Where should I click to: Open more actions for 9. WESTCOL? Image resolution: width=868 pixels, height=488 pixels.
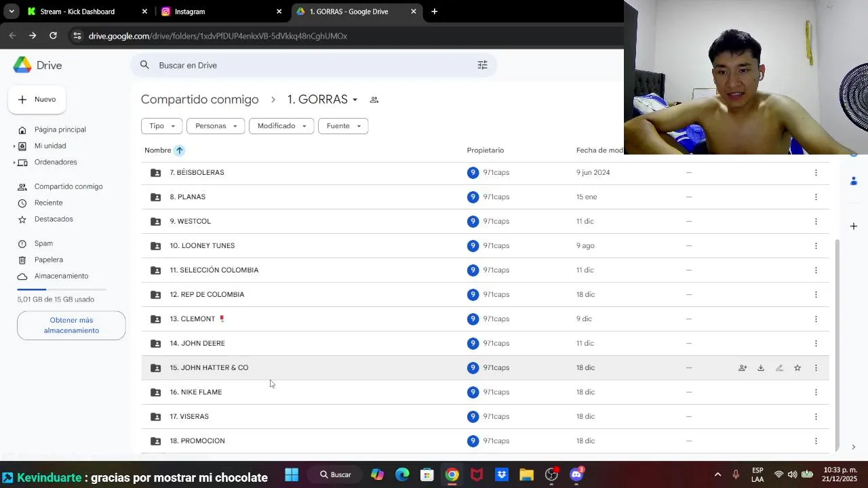[x=816, y=222]
